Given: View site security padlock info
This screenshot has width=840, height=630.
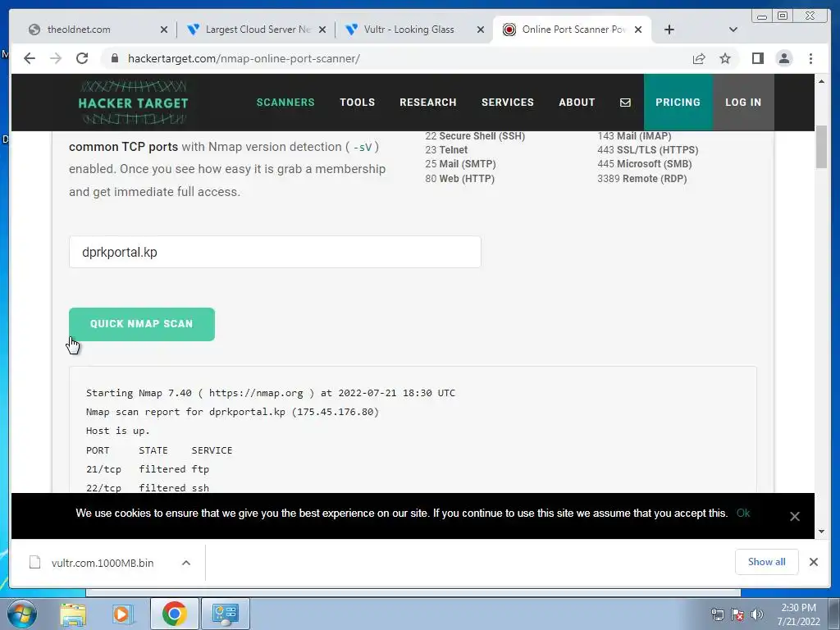Looking at the screenshot, I should (x=114, y=58).
